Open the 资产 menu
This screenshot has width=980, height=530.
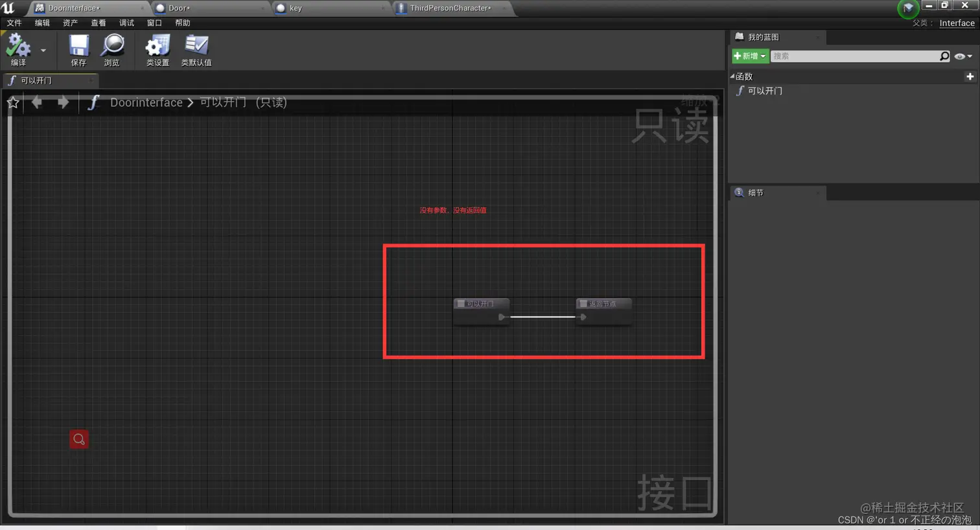(70, 23)
